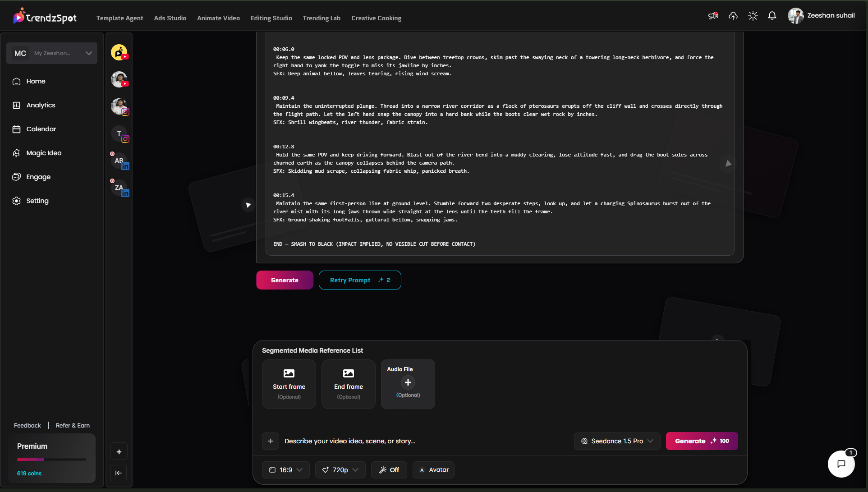Viewport: 868px width, 492px height.
Task: Open the 720p resolution dropdown
Action: (x=340, y=470)
